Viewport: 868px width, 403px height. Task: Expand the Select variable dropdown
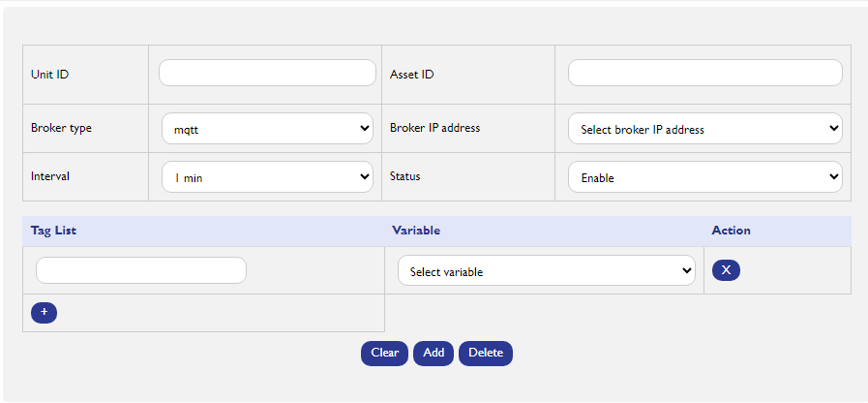pyautogui.click(x=547, y=270)
